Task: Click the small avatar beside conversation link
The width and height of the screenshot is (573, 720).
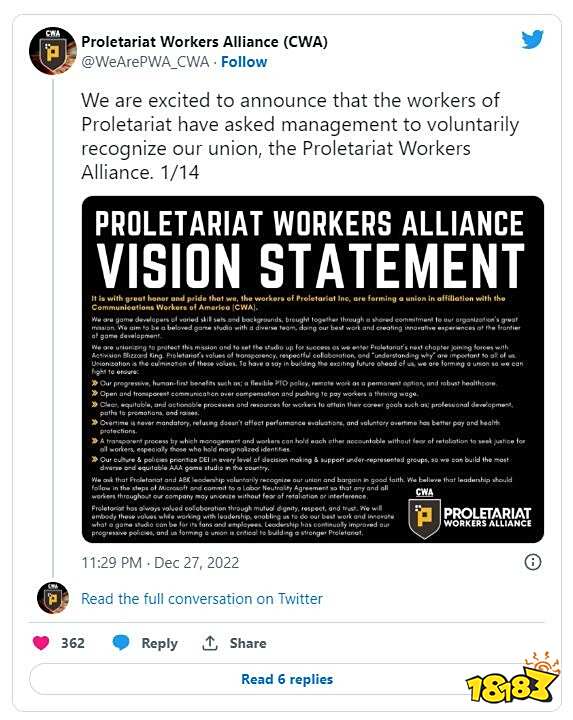Action: tap(53, 598)
